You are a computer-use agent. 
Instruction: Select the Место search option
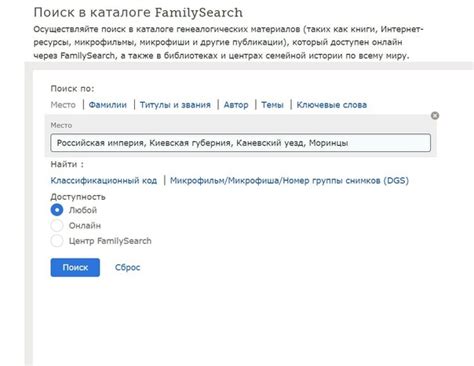(63, 105)
